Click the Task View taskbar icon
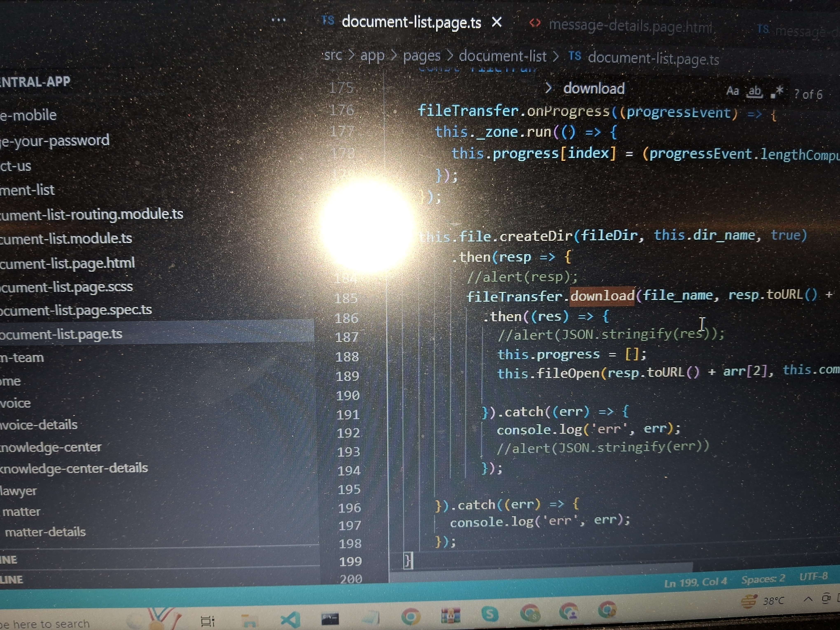This screenshot has height=630, width=840. pyautogui.click(x=207, y=621)
